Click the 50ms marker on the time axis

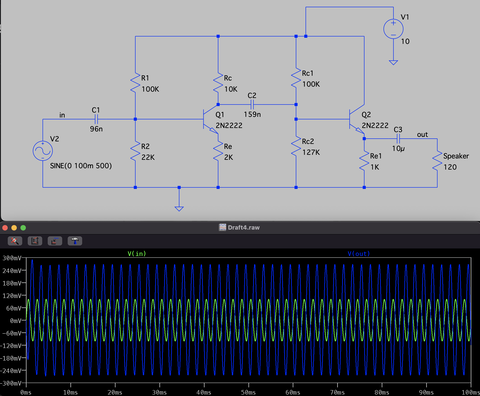248,392
